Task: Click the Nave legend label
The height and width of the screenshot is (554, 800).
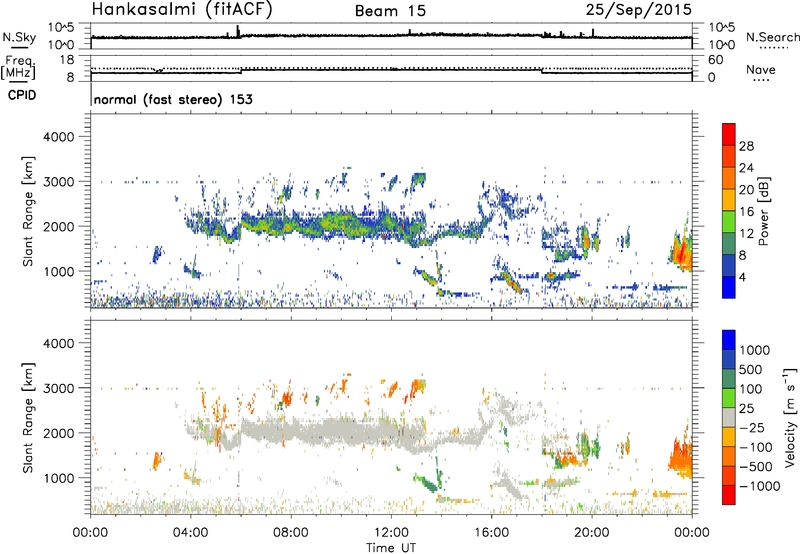Action: 761,69
